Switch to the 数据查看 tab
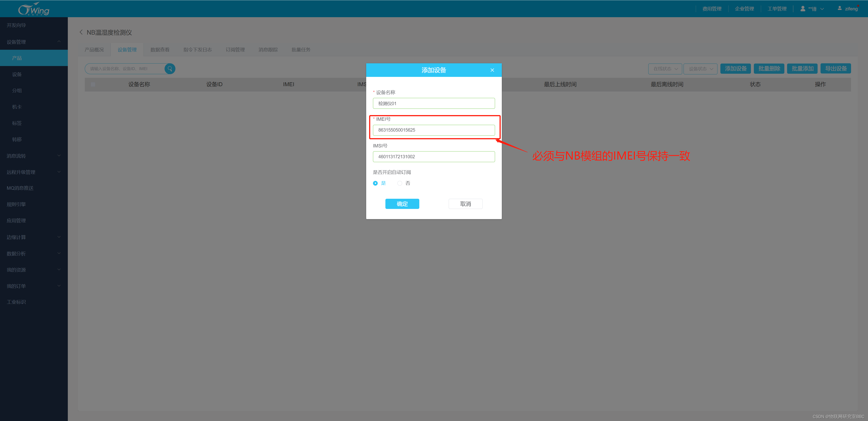 (x=160, y=50)
